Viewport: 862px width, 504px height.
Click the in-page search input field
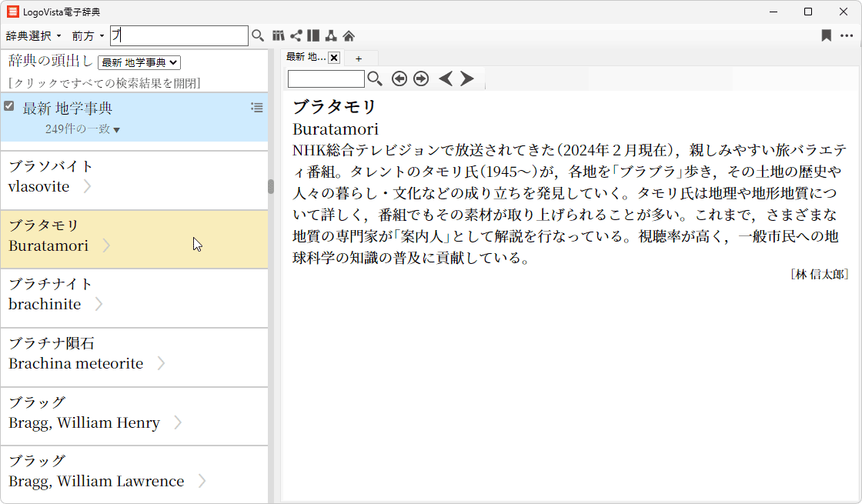[326, 78]
